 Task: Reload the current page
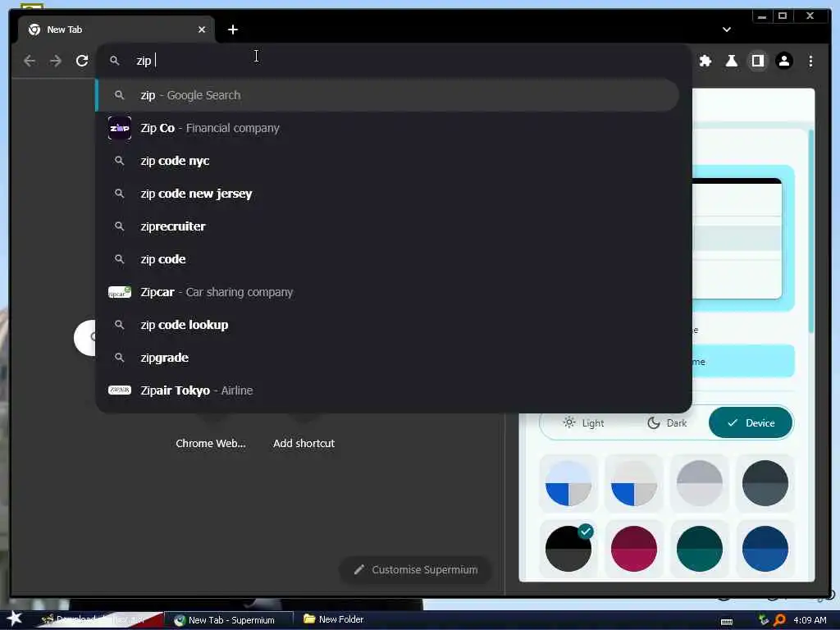point(82,61)
